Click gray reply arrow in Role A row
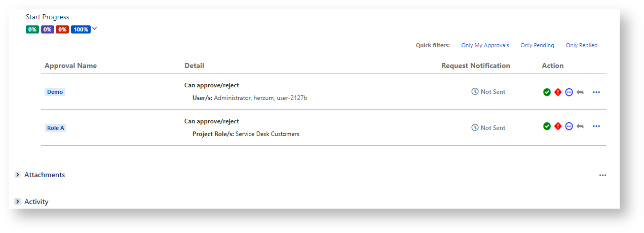 [x=580, y=126]
